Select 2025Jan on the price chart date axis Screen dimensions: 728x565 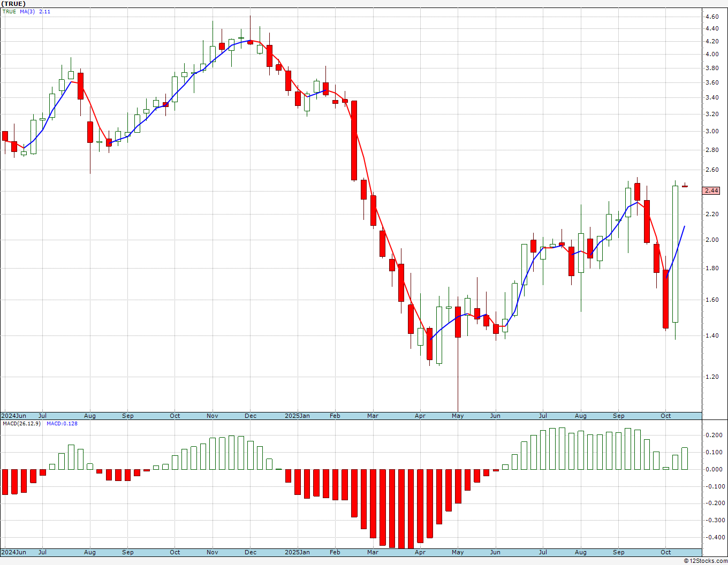point(297,416)
